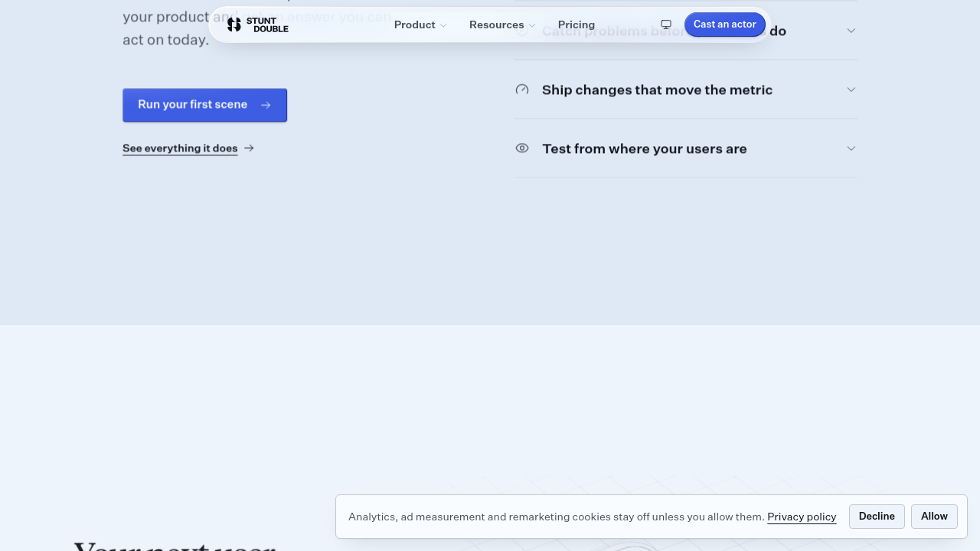980x551 pixels.
Task: Decline the analytics cookies
Action: pyautogui.click(x=877, y=517)
